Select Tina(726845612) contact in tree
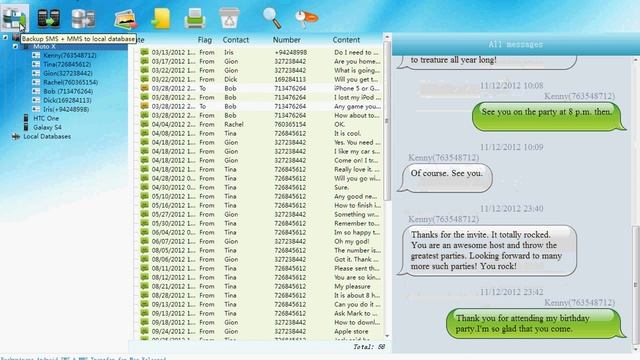Screen dimensions: 640x360 67,64
